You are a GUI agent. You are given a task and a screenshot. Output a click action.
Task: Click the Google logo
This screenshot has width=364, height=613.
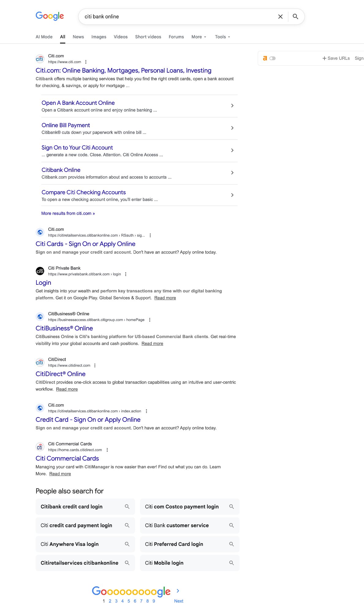coord(50,16)
